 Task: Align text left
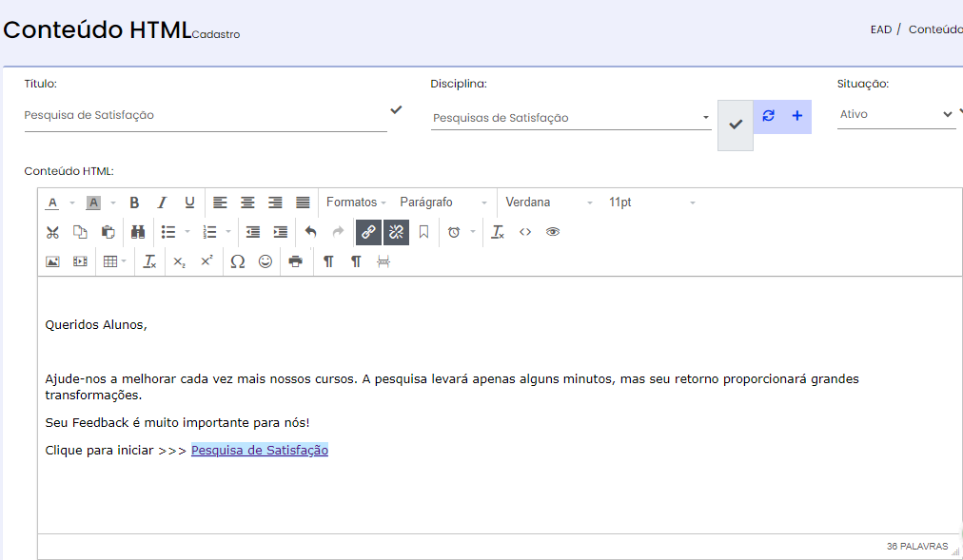[220, 203]
